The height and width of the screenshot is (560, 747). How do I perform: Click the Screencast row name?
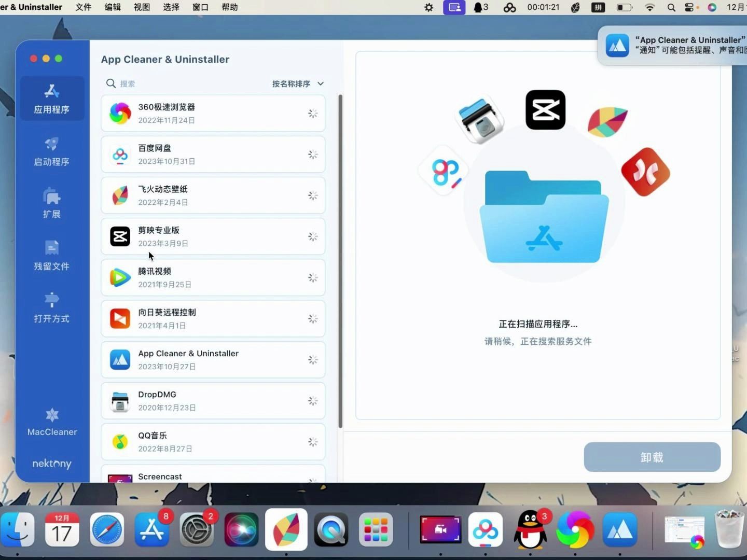(x=160, y=477)
